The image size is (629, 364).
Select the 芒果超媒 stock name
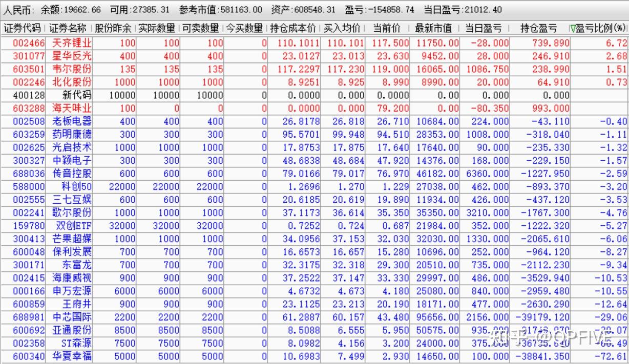(72, 239)
